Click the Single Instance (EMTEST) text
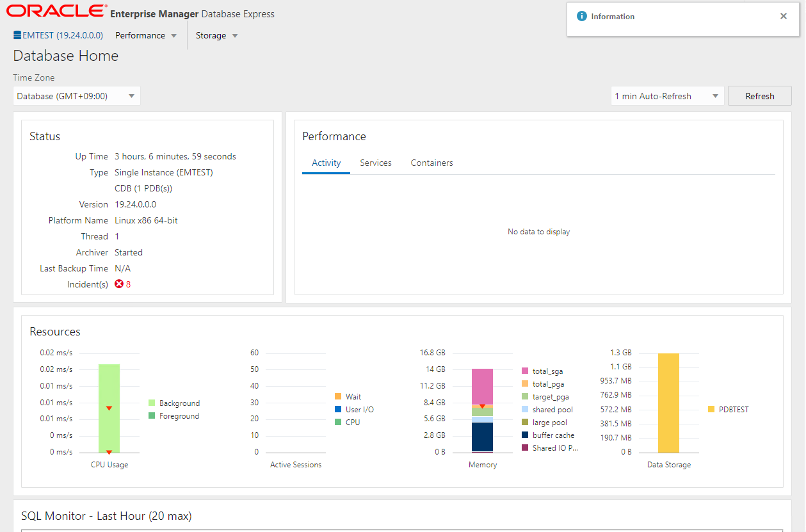 (x=164, y=172)
